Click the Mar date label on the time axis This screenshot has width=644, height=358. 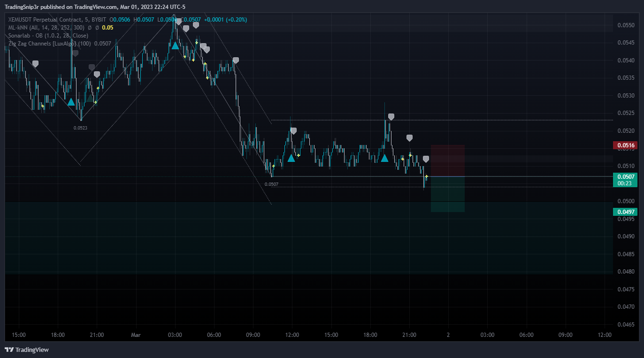(136, 335)
